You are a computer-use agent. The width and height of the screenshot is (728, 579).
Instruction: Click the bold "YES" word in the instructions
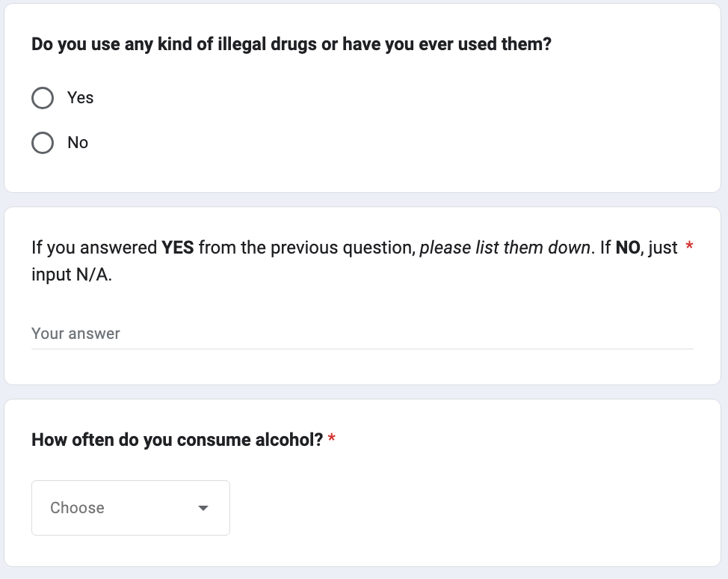[178, 248]
